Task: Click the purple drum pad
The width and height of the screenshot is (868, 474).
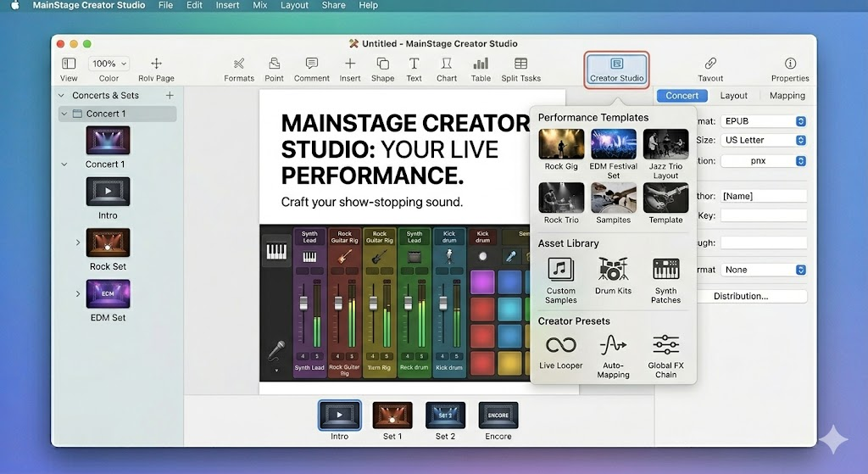Action: click(482, 282)
